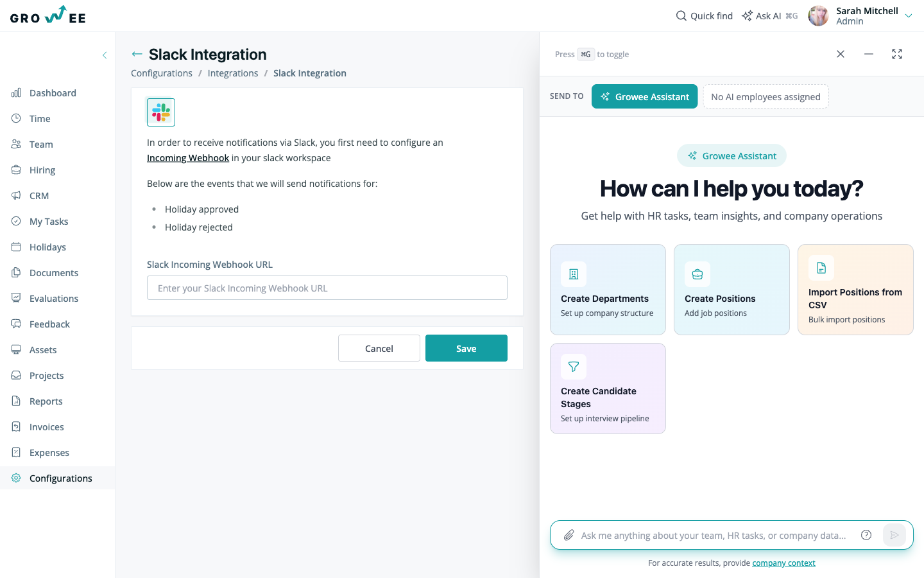Open Holidays calendar icon
Viewport: 924px width, 578px height.
(16, 247)
